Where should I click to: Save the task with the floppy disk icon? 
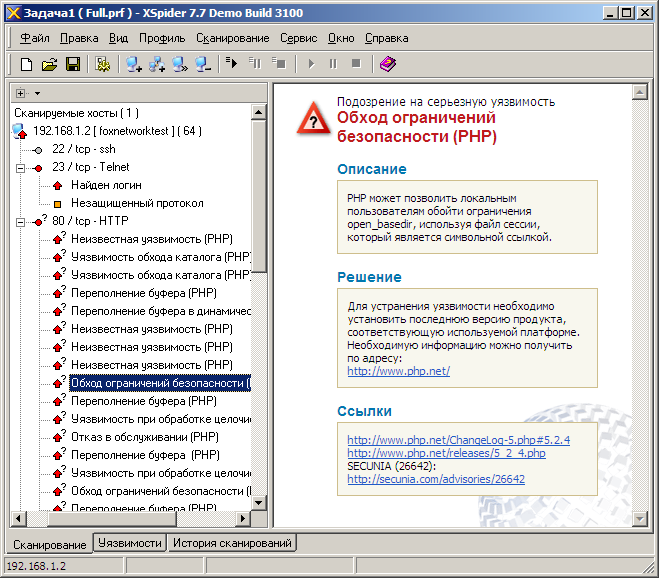[73, 64]
